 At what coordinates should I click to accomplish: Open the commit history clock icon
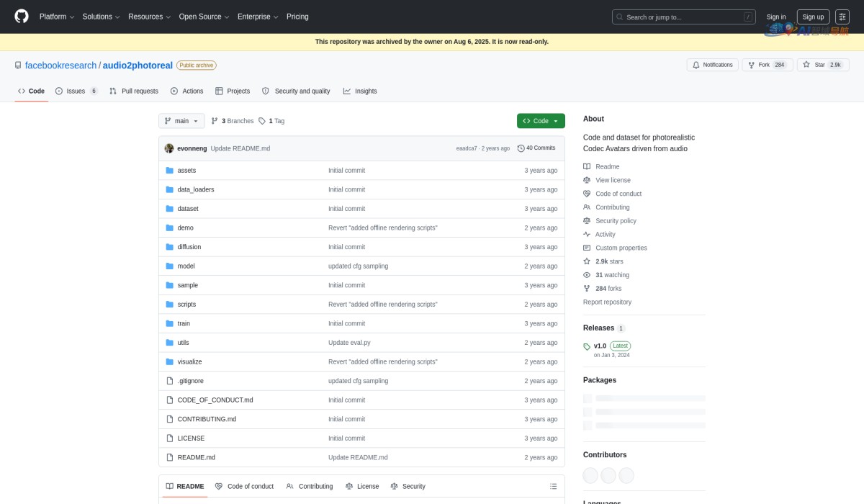[x=521, y=148]
